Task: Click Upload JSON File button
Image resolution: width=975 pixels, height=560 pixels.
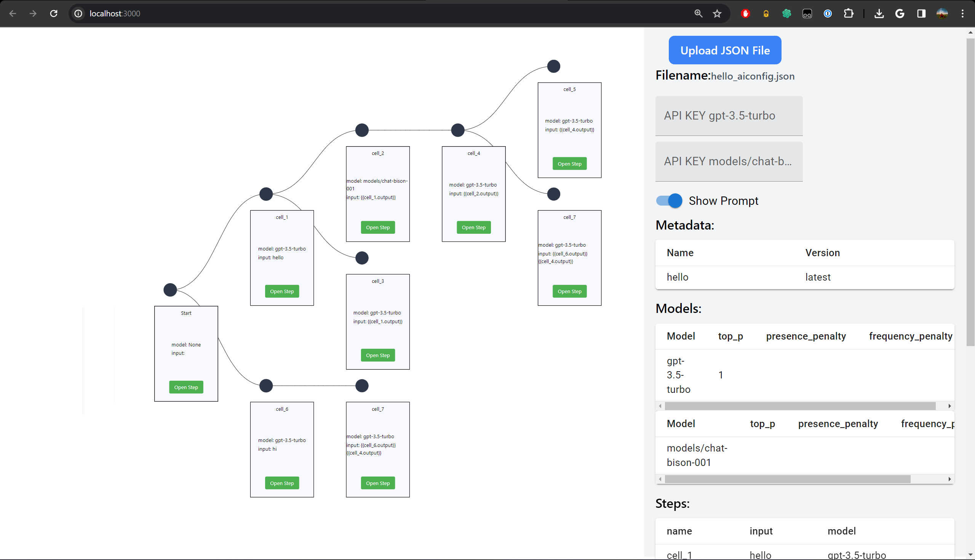Action: [x=724, y=50]
